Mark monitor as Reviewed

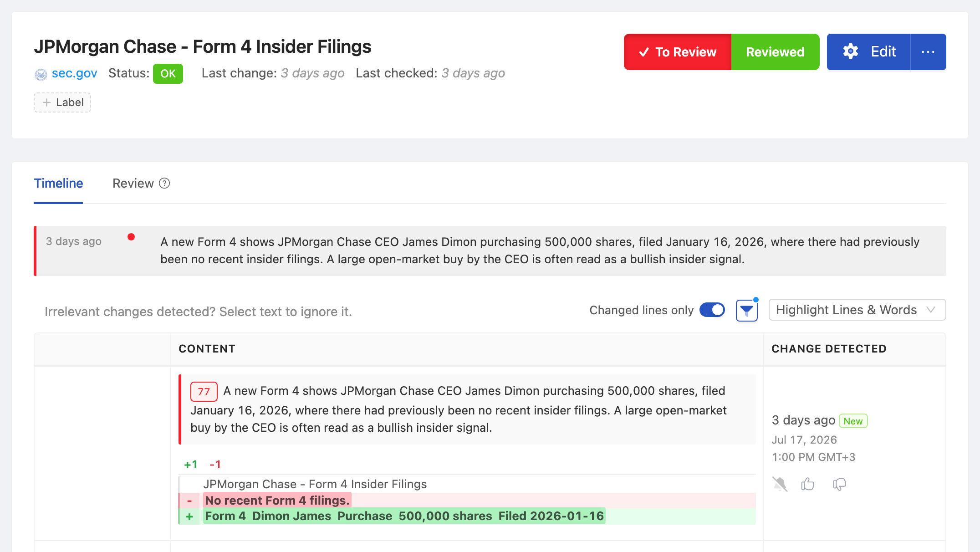click(x=775, y=52)
